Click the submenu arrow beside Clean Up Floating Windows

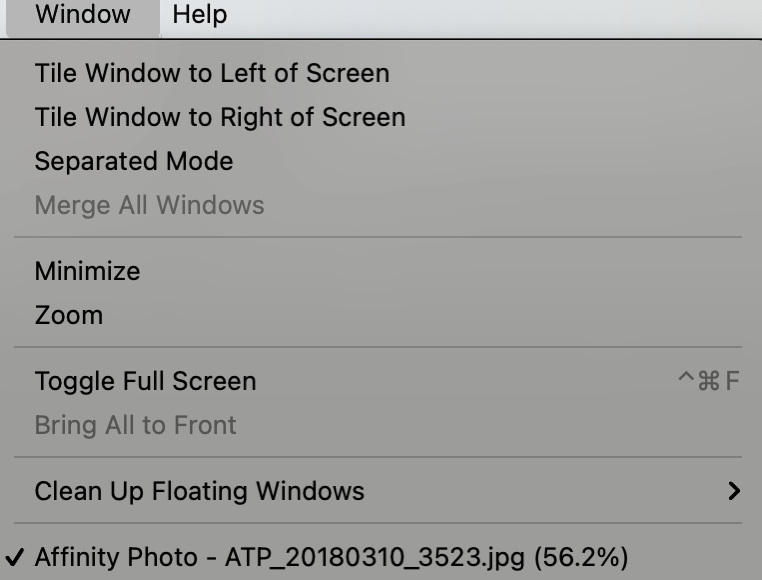click(734, 491)
